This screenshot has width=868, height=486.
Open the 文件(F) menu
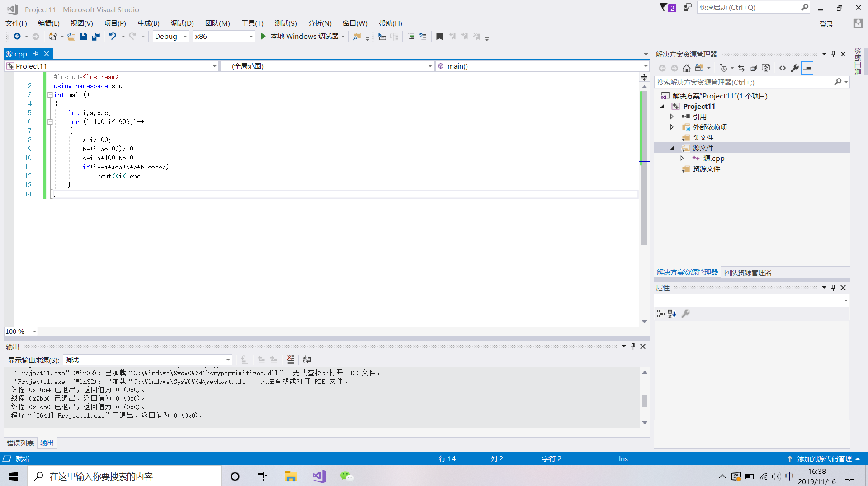pyautogui.click(x=16, y=23)
